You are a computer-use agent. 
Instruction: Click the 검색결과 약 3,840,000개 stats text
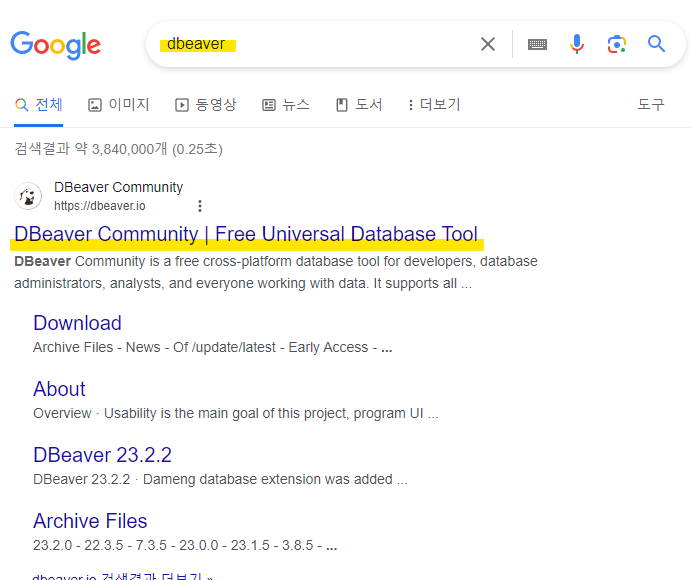(118, 149)
